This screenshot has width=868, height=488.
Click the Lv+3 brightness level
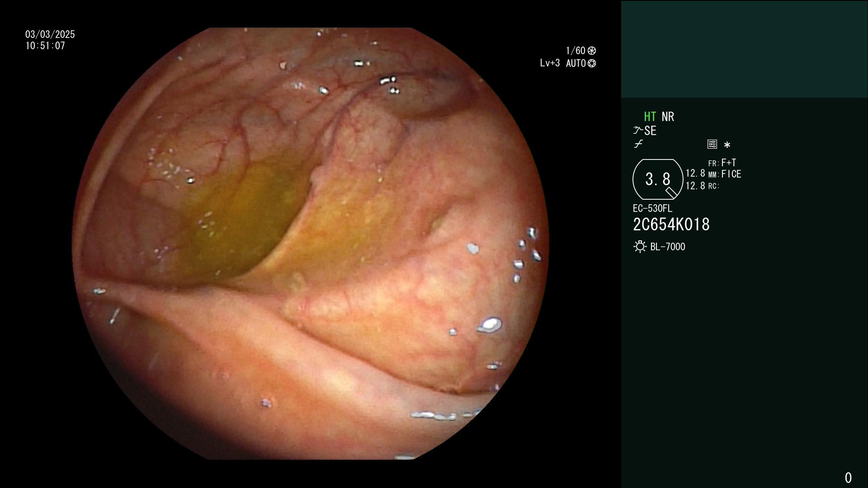[x=550, y=63]
